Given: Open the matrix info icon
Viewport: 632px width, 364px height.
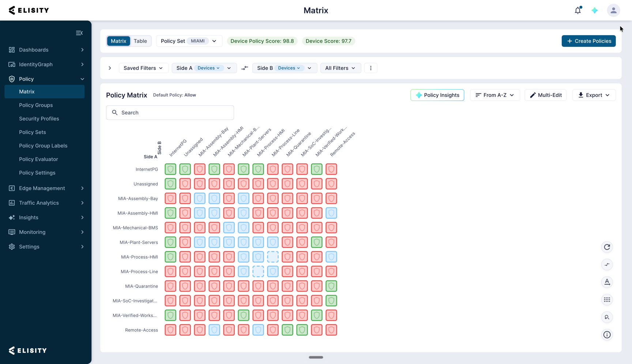Looking at the screenshot, I should click(607, 335).
